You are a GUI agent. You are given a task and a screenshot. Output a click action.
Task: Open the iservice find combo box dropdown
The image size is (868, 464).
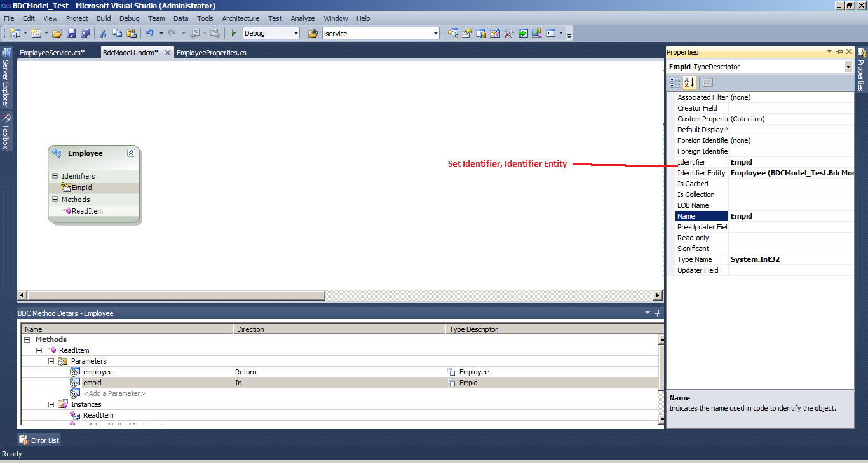[435, 33]
